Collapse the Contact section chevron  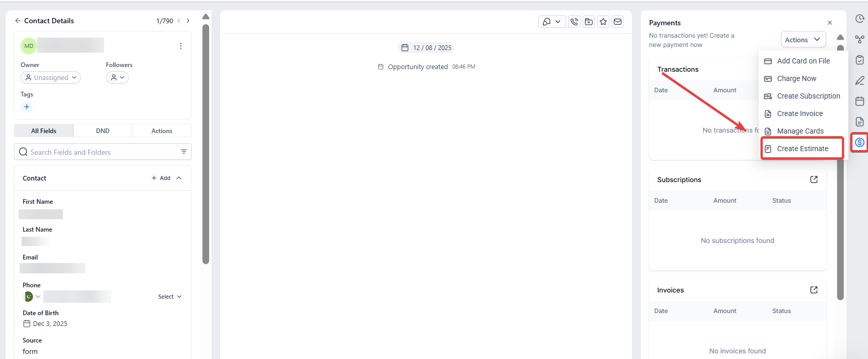[x=179, y=178]
